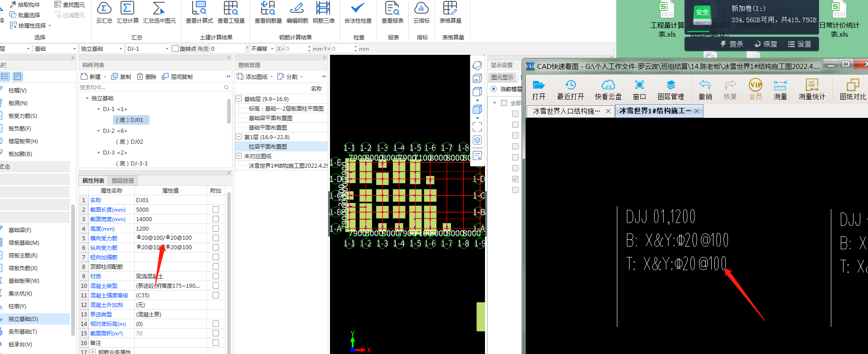
Task: Check 附加 box for 材质 row
Action: click(x=216, y=276)
